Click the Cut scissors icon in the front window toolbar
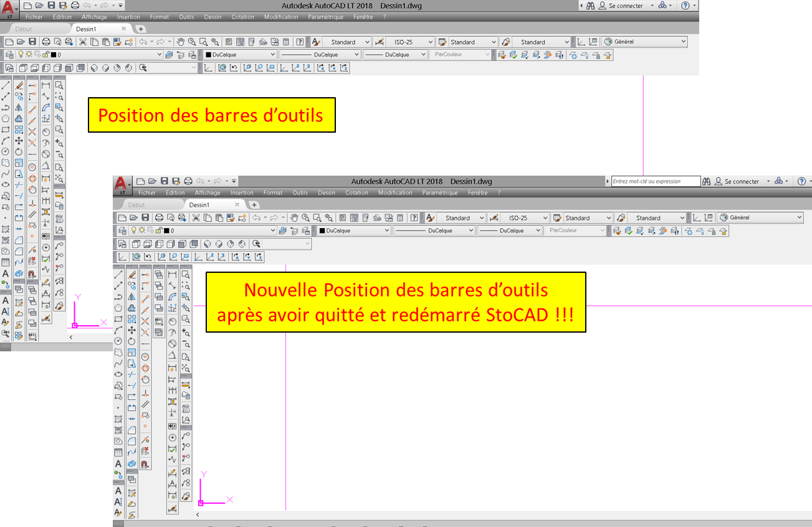The image size is (812, 527). pos(196,218)
